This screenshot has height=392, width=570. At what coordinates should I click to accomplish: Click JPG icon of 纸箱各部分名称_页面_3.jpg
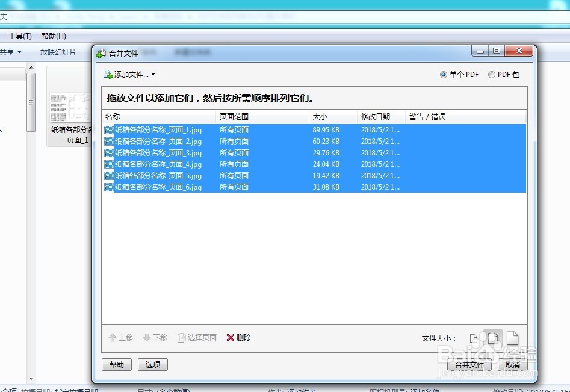click(109, 153)
